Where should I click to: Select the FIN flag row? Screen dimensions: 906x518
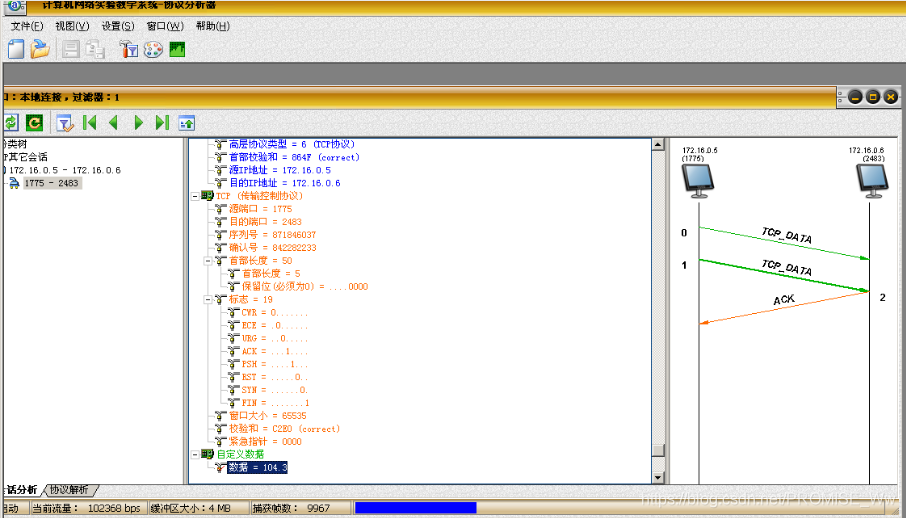coord(275,403)
